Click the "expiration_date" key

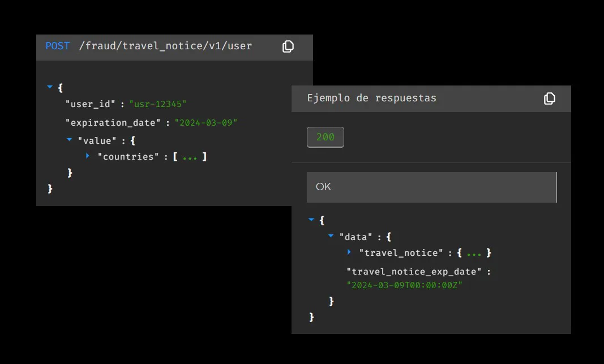[x=113, y=122]
